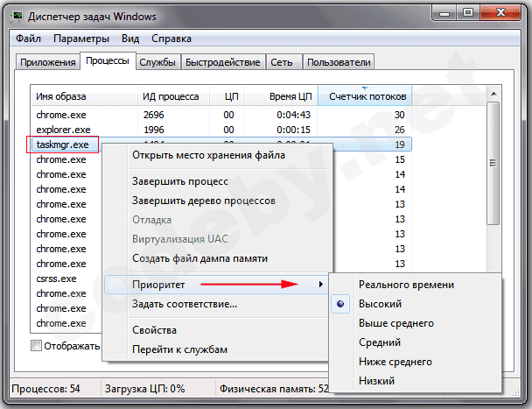The image size is (532, 409).
Task: Choose Перейти к службам
Action: (217, 349)
